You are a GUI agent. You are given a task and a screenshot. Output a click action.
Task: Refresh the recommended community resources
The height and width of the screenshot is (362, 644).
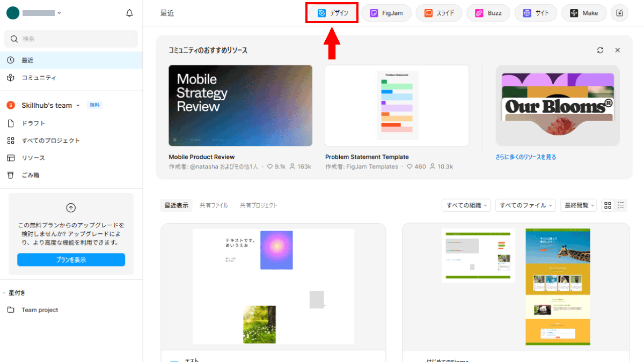(600, 50)
